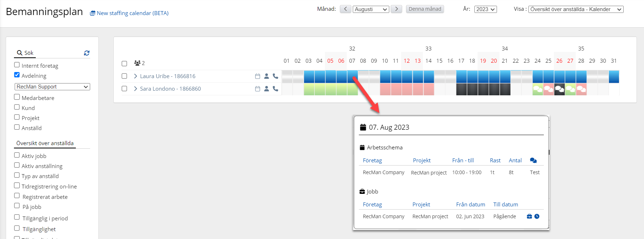Enable the Internt företag checkbox

pyautogui.click(x=17, y=65)
